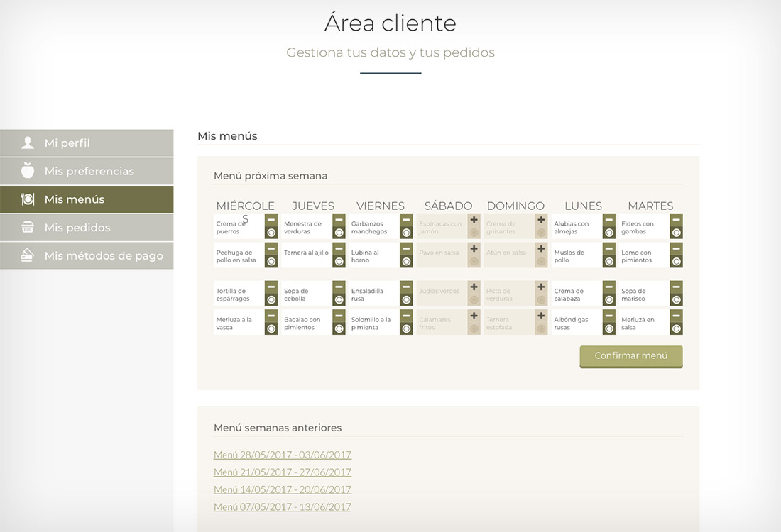This screenshot has width=781, height=532.
Task: Remove Albóndigas rusas with minus icon
Action: [608, 316]
